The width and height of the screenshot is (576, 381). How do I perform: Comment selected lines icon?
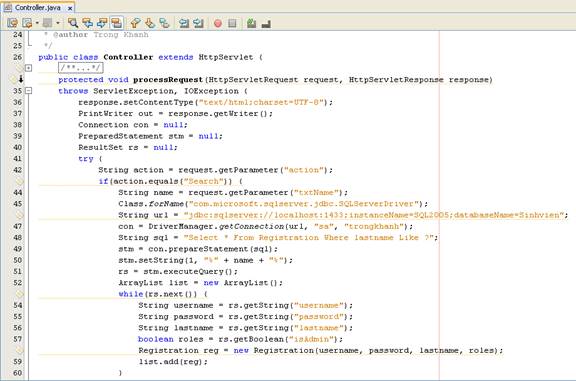point(251,23)
